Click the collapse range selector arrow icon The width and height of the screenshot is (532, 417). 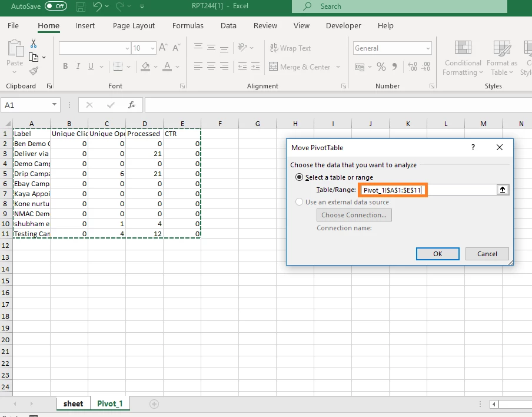point(503,190)
